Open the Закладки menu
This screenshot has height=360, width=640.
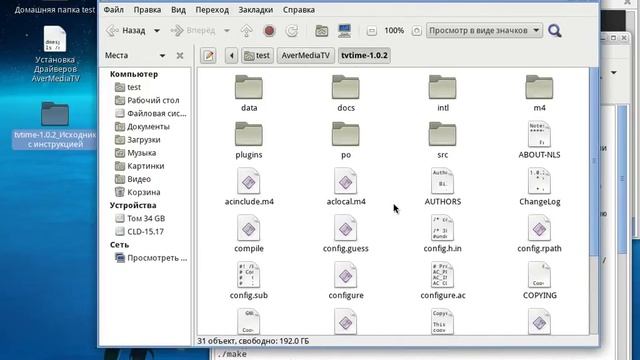tap(256, 9)
